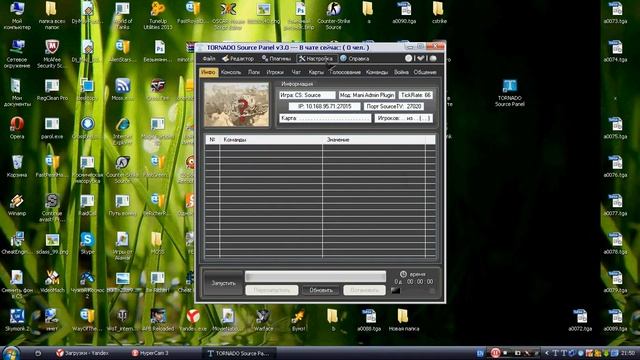Click the system tray clock
The height and width of the screenshot is (360, 640).
tap(628, 353)
